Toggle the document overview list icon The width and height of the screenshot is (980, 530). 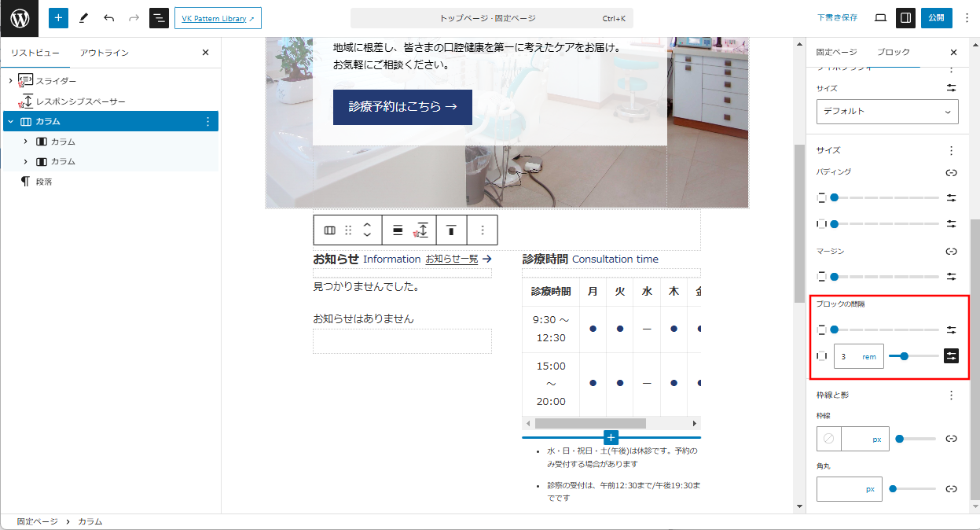point(159,18)
